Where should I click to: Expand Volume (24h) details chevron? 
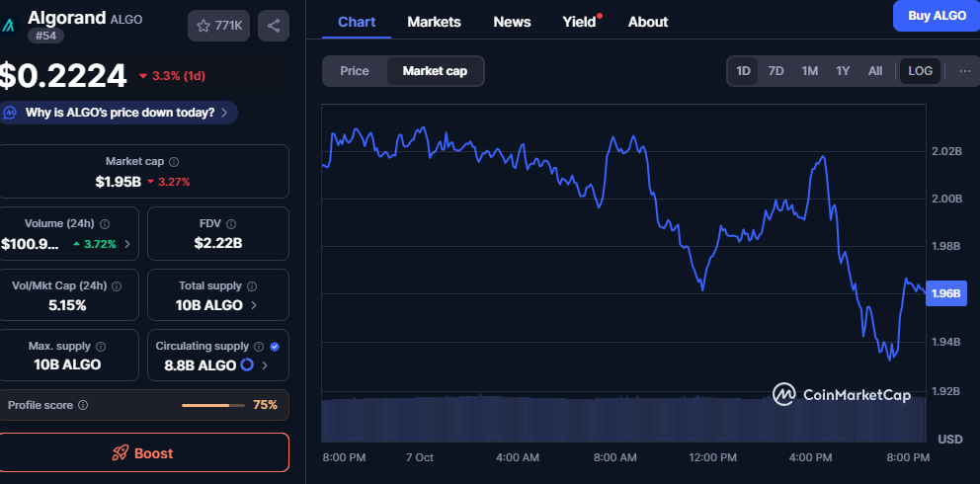(126, 243)
